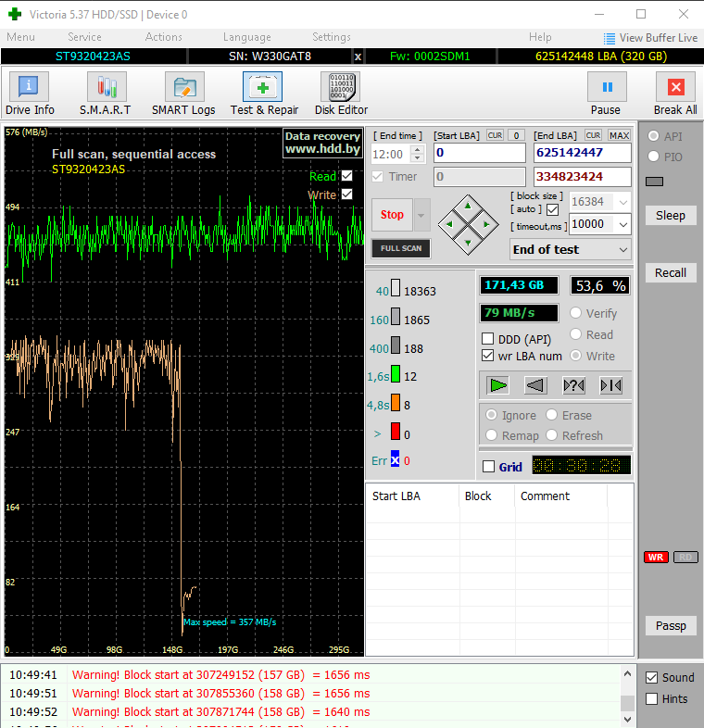This screenshot has height=728, width=704.
Task: Toggle the Read graph checkbox
Action: pos(347,176)
